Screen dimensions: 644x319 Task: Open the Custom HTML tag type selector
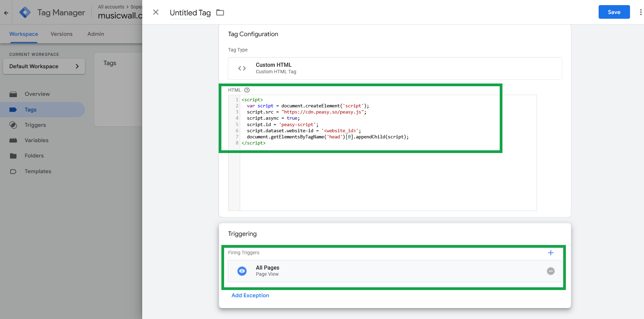click(394, 68)
